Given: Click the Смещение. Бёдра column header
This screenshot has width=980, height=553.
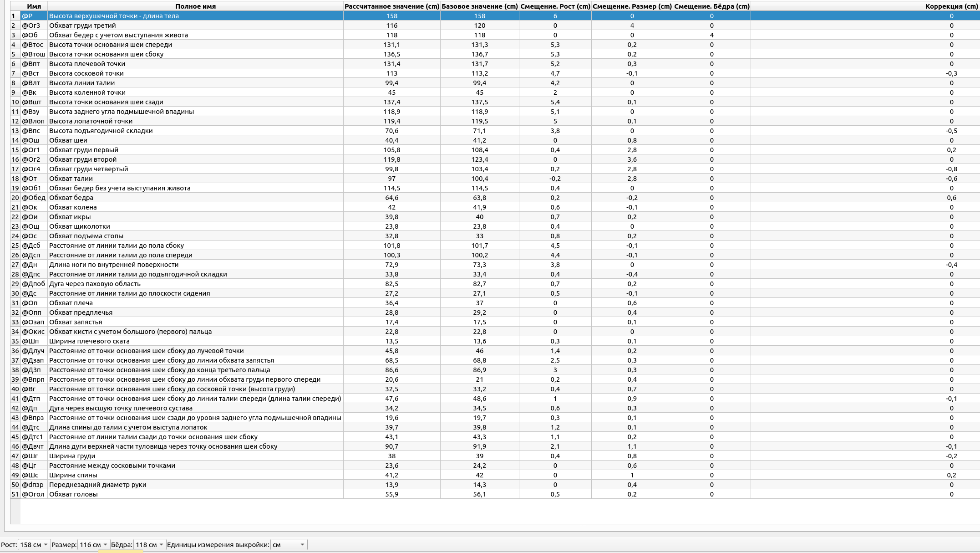Looking at the screenshot, I should 712,6.
